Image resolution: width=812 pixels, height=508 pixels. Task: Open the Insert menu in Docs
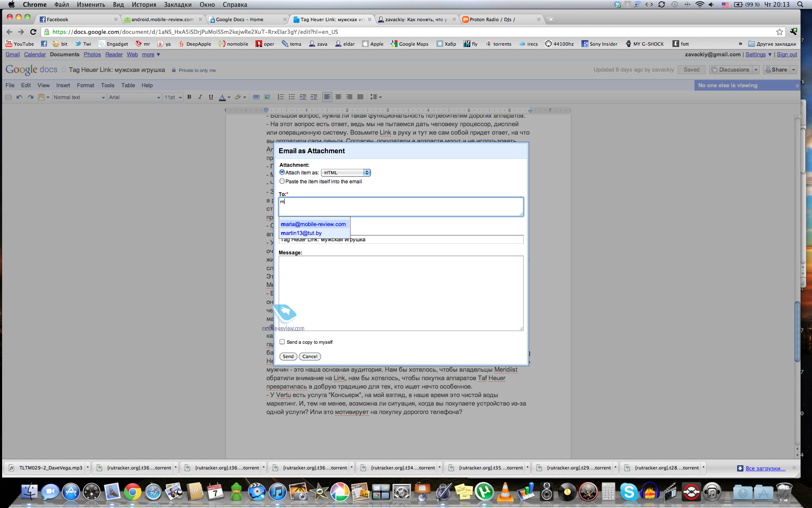pos(63,85)
